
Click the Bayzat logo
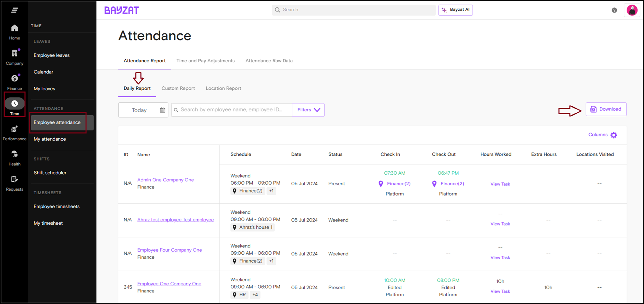121,10
